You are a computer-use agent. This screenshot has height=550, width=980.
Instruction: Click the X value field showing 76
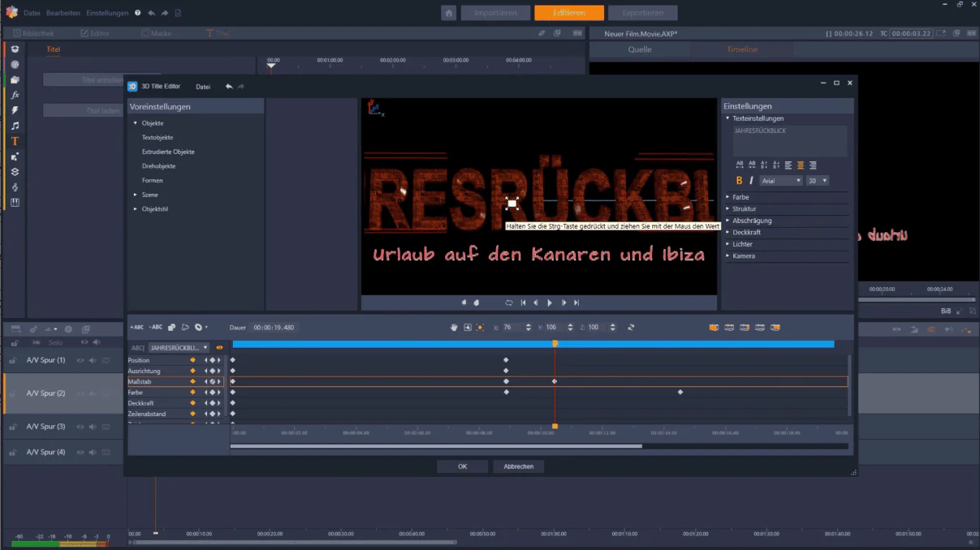(512, 327)
